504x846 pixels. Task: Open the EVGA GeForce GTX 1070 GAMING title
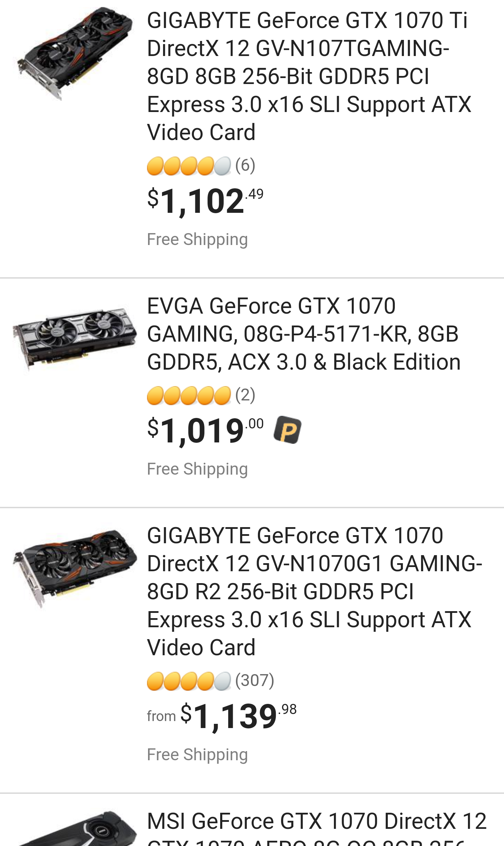pyautogui.click(x=303, y=334)
